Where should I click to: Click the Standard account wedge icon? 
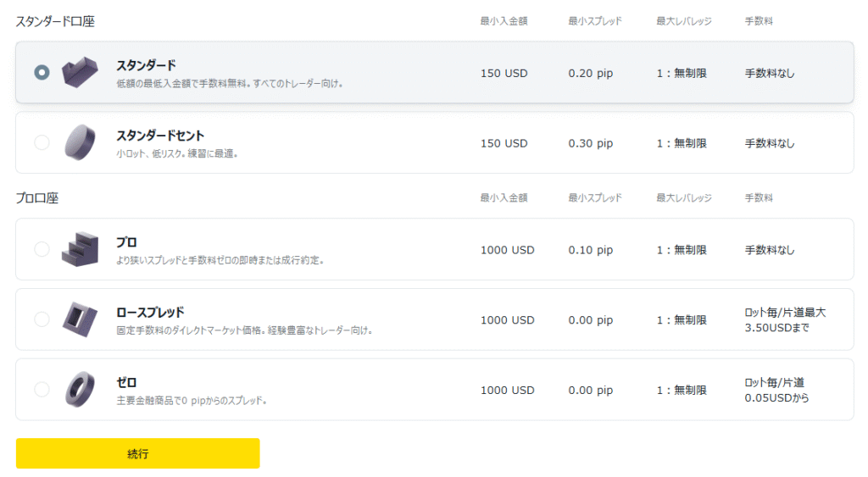pos(81,73)
